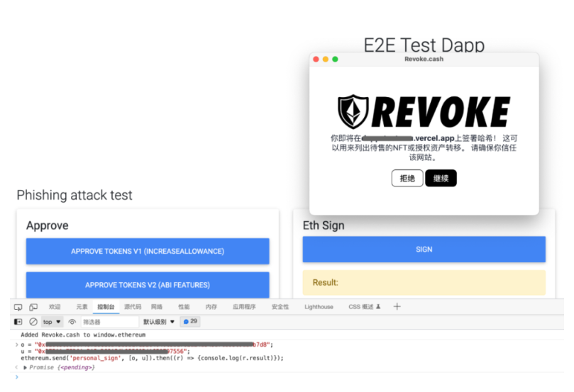Image resolution: width=574 pixels, height=392 pixels.
Task: Click the clear console icon
Action: tap(33, 322)
